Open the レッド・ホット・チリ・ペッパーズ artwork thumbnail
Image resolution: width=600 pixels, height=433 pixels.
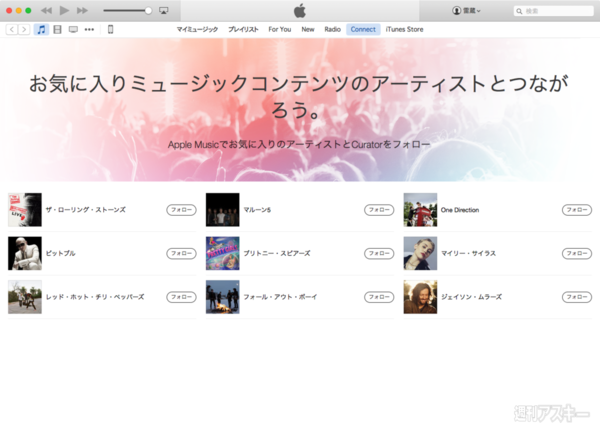25,297
